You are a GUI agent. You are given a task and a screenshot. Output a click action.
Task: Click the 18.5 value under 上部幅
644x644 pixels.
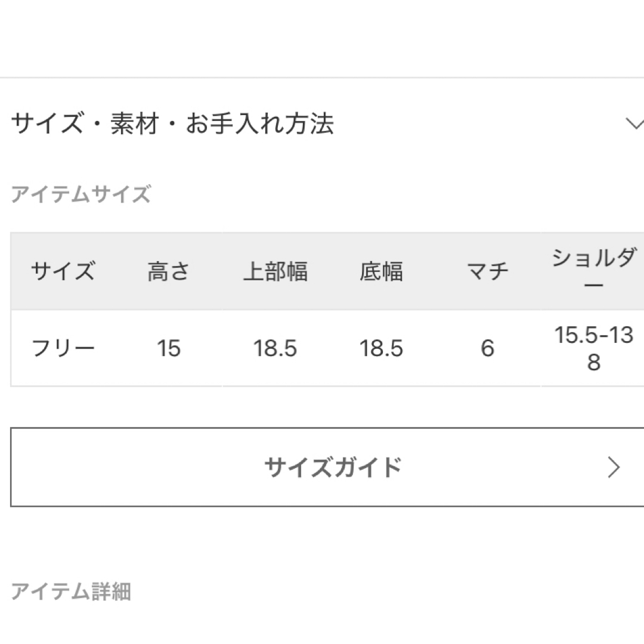coord(275,348)
